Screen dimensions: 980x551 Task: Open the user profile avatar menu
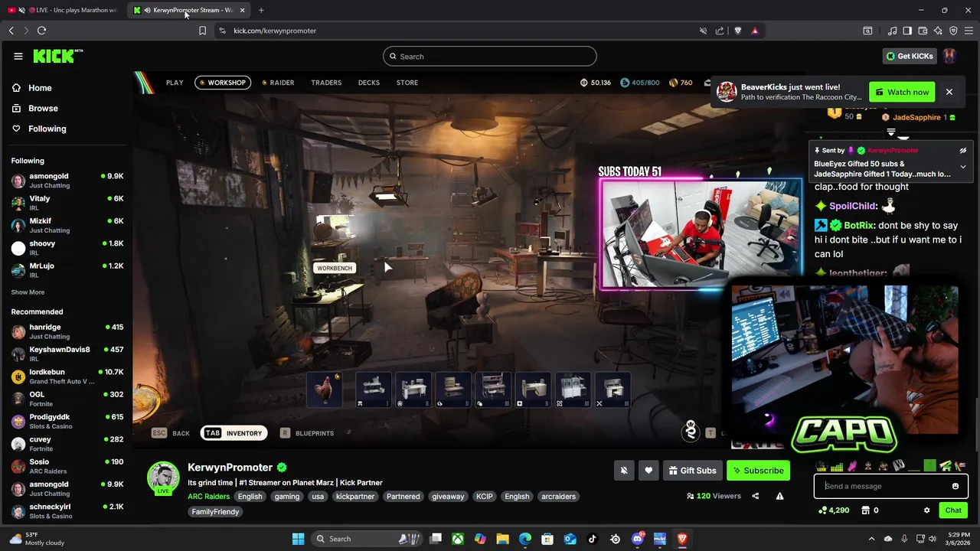[x=949, y=56]
